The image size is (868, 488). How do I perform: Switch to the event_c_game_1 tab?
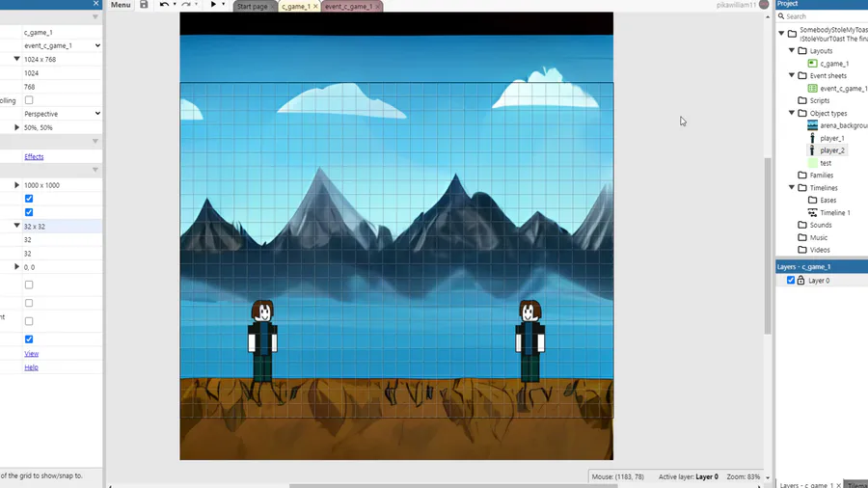(348, 7)
